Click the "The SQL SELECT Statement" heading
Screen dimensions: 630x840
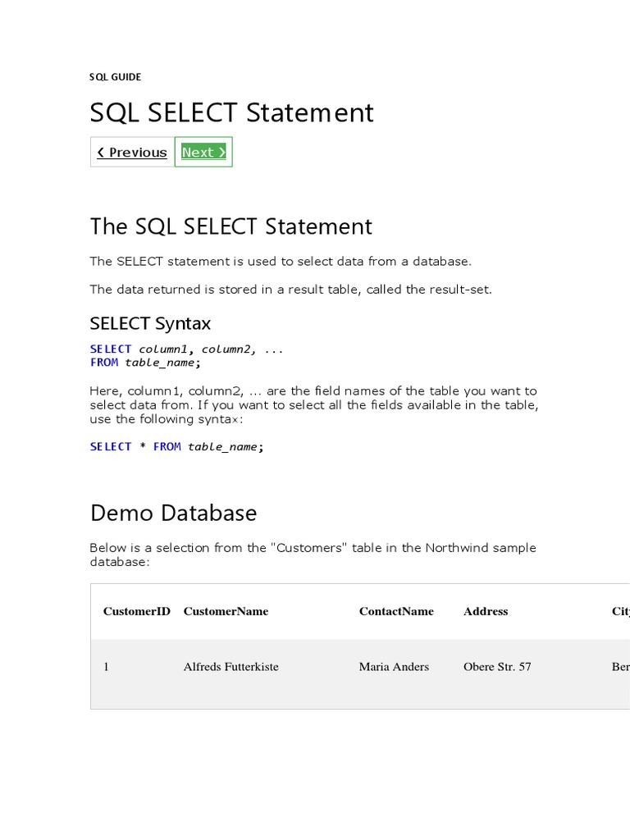tap(231, 226)
